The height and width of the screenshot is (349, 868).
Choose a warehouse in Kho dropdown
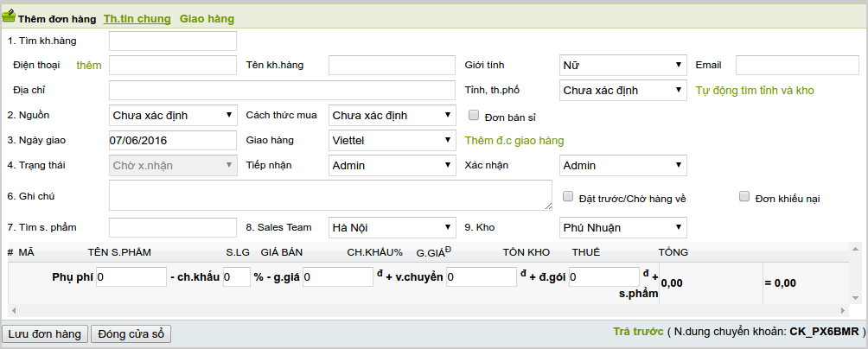(x=622, y=228)
